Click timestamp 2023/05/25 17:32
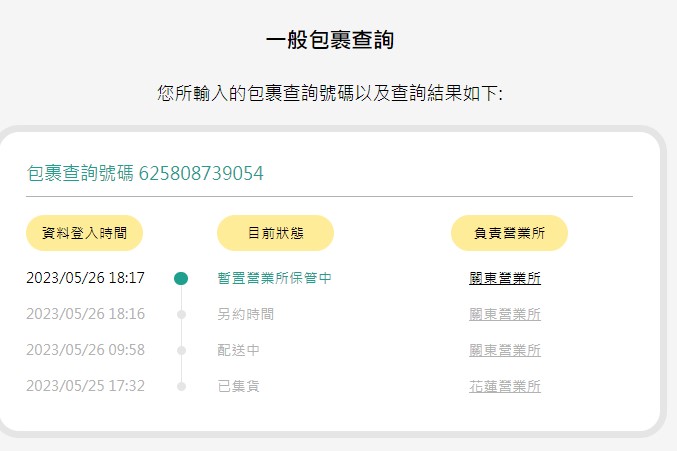 tap(85, 386)
